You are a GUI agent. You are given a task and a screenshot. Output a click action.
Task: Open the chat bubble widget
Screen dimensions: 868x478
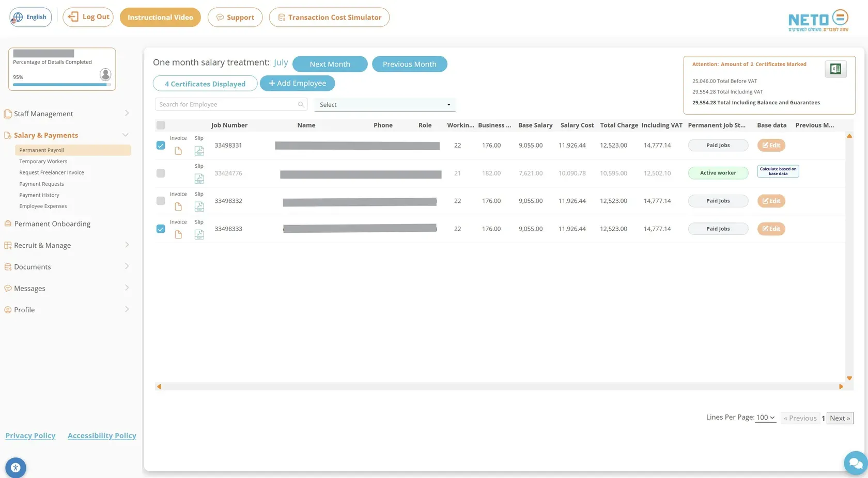pos(856,463)
